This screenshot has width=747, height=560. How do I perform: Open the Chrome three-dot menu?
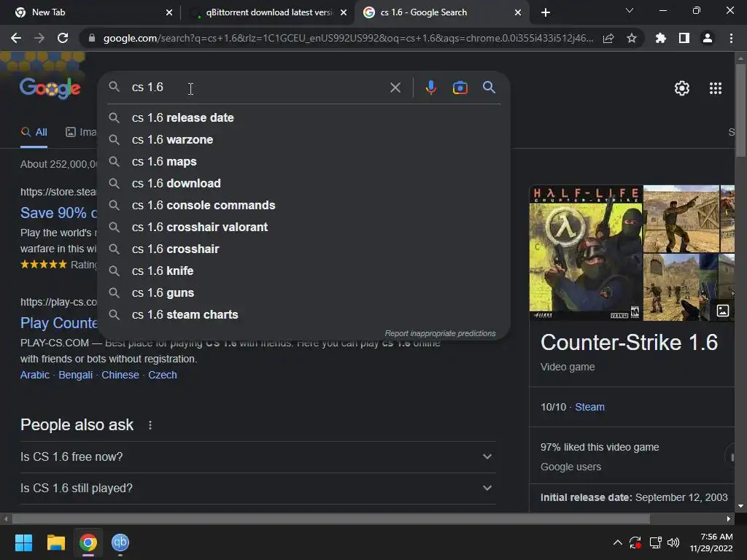[x=731, y=38]
